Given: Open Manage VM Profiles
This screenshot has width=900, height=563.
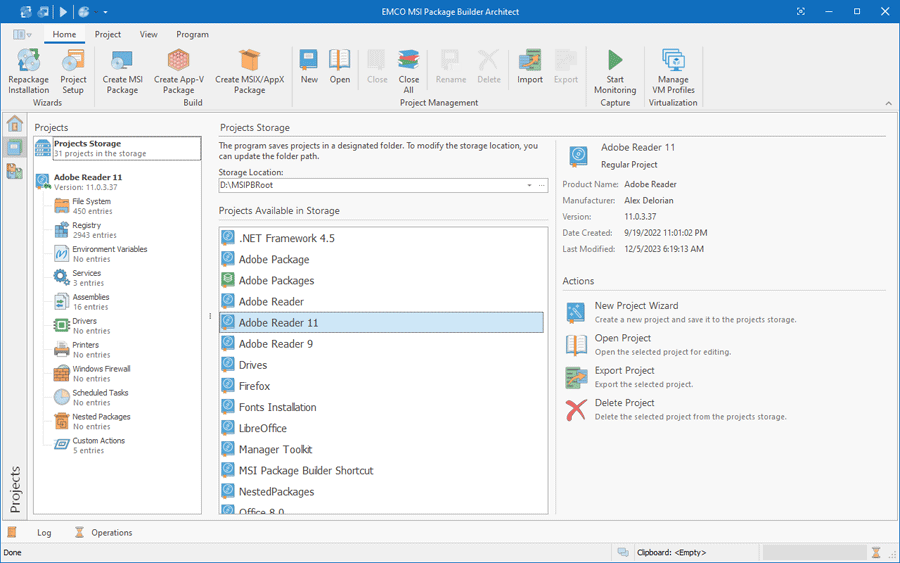Looking at the screenshot, I should 673,71.
